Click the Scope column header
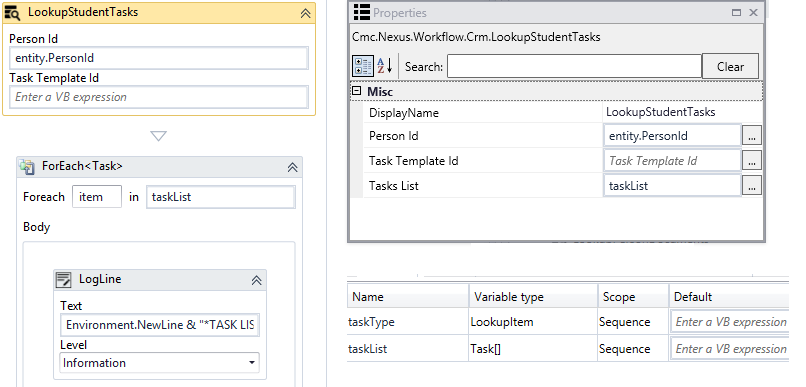 click(633, 297)
